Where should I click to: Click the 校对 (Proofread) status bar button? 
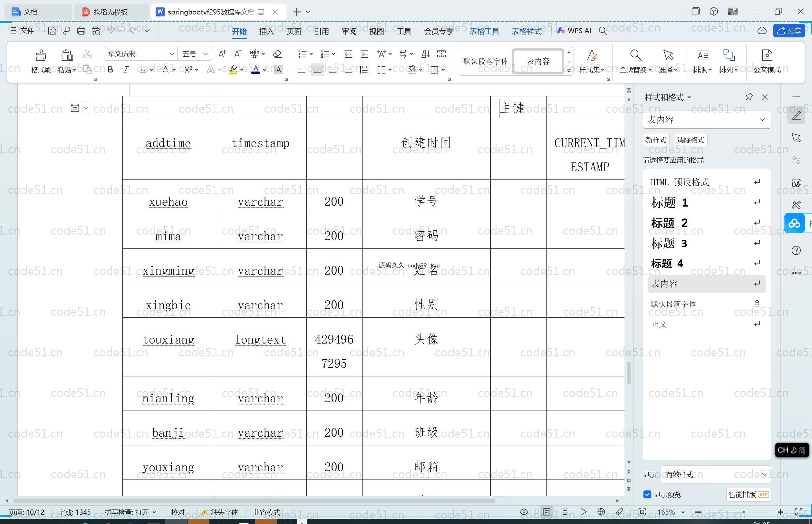tap(178, 512)
